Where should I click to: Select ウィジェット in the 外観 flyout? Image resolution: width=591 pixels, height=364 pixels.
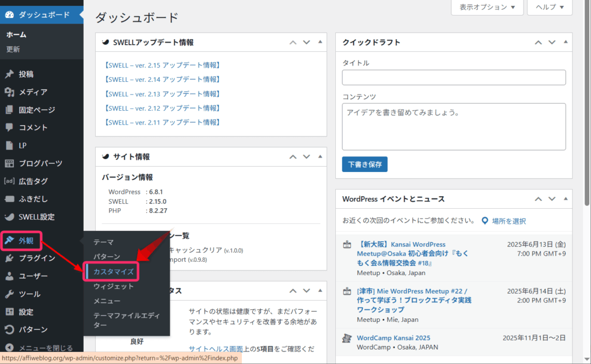point(114,286)
